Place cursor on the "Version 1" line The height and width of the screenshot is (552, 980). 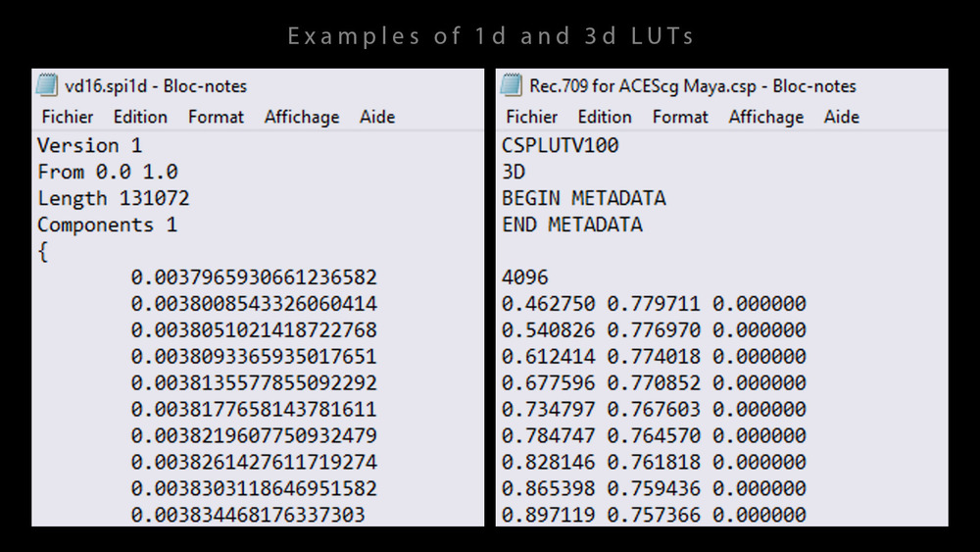pos(89,145)
